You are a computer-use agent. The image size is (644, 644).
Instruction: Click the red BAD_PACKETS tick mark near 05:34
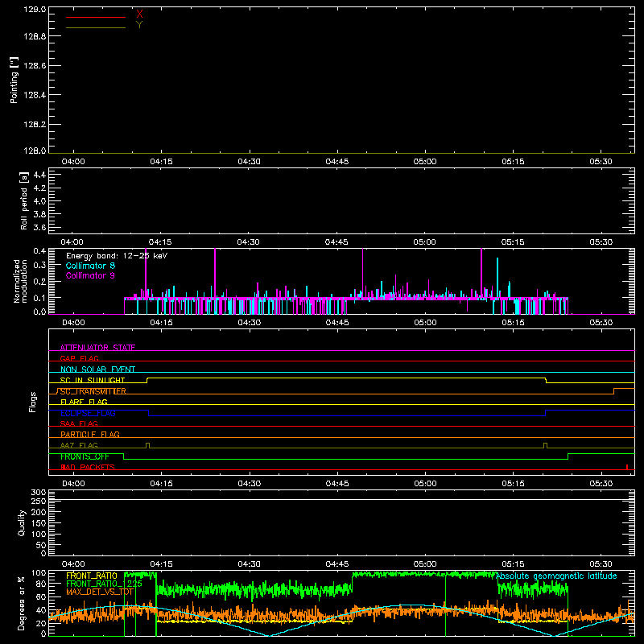click(x=627, y=467)
